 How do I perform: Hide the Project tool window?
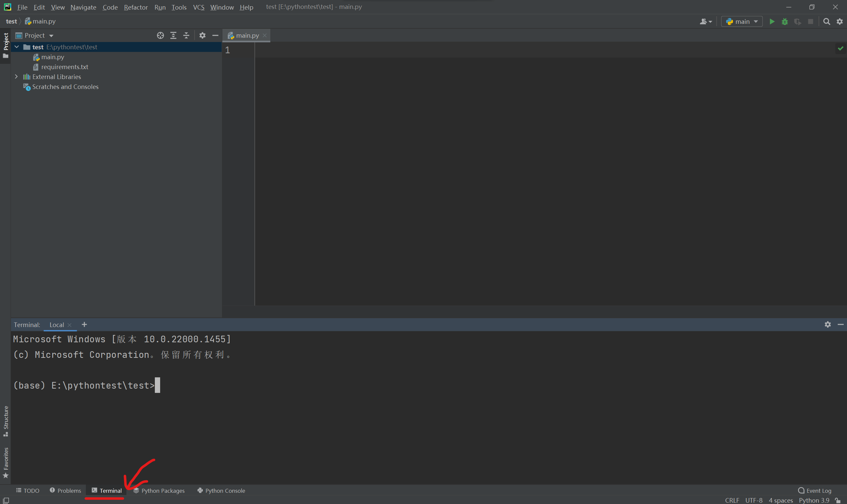pyautogui.click(x=215, y=35)
